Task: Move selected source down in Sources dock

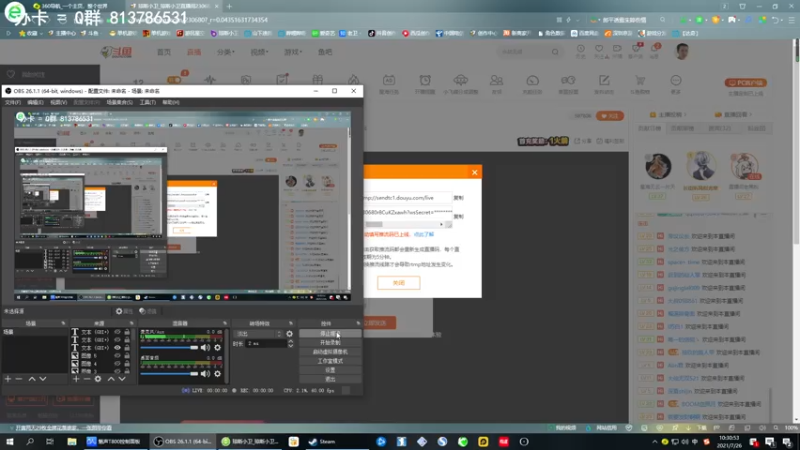Action: point(122,379)
